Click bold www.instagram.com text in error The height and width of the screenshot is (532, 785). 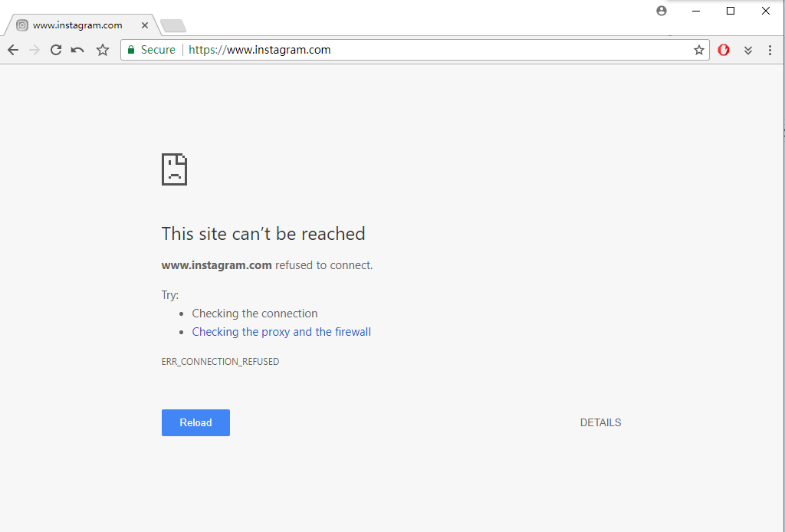[216, 265]
